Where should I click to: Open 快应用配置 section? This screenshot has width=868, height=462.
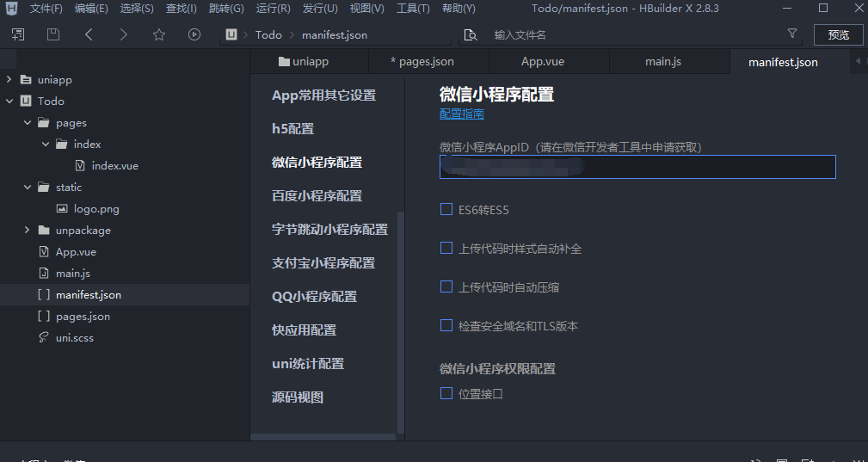pyautogui.click(x=304, y=330)
